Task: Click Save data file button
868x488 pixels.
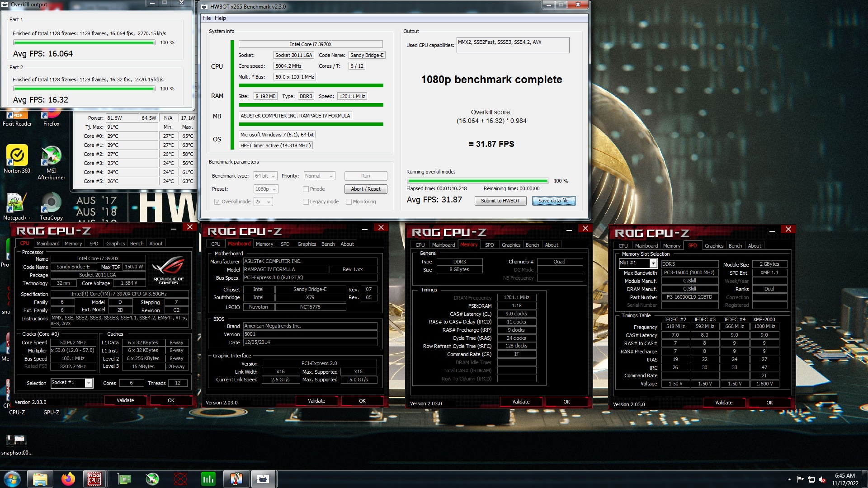Action: point(553,201)
